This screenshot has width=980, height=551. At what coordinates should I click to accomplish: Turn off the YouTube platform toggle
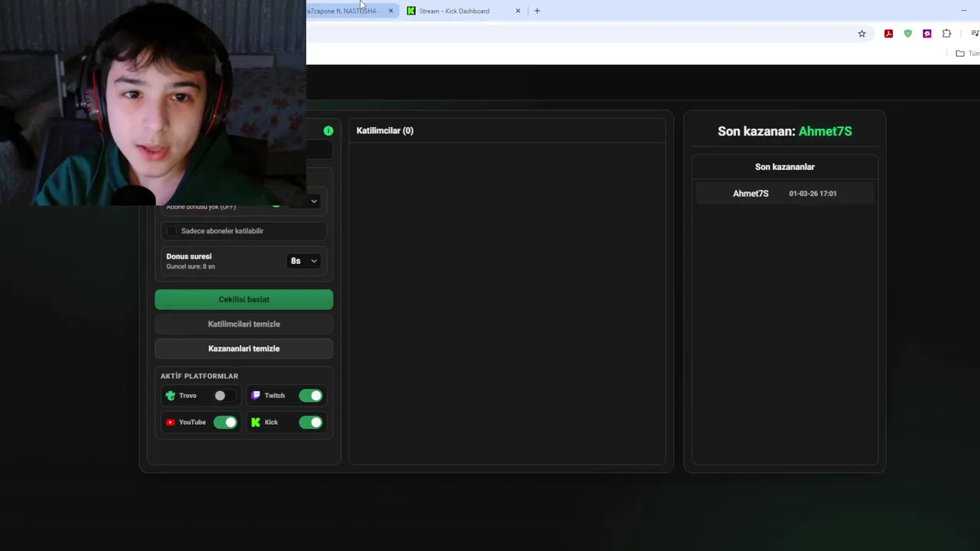(225, 422)
